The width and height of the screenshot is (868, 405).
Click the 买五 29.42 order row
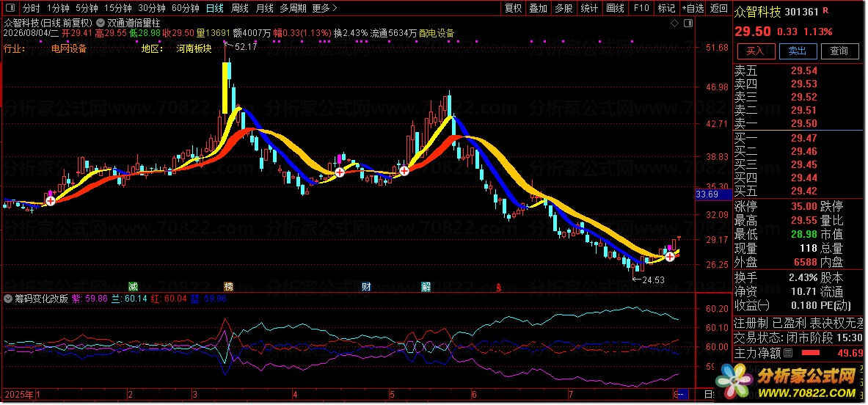pyautogui.click(x=799, y=191)
